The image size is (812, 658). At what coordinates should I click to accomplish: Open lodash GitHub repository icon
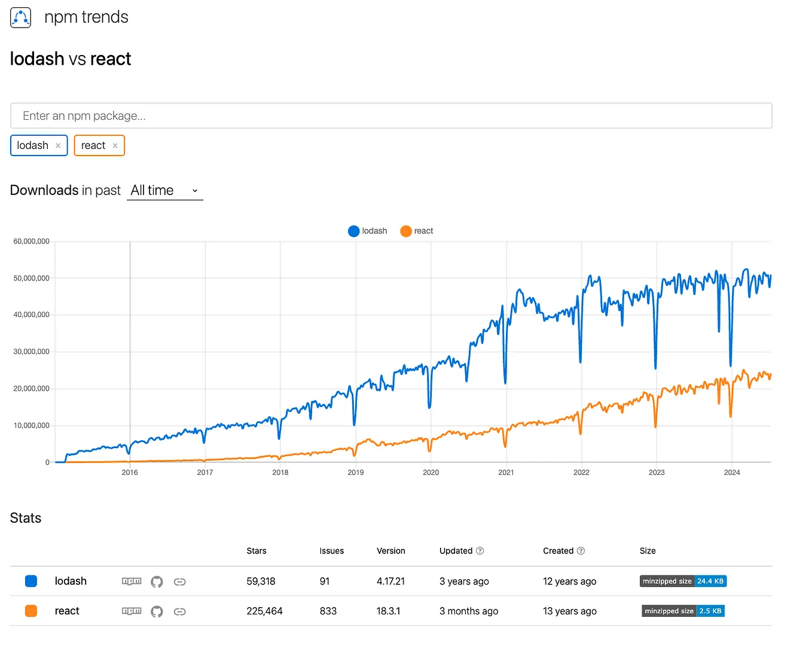157,581
